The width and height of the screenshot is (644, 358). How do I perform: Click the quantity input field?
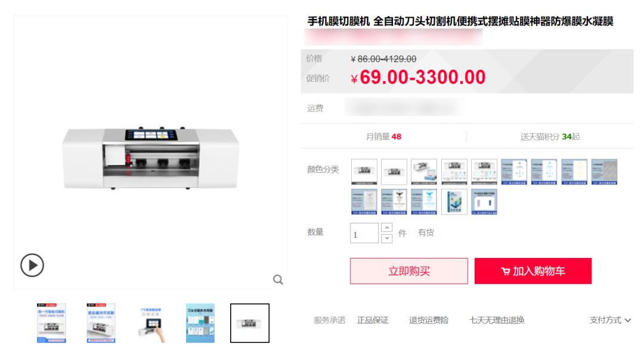click(x=364, y=233)
